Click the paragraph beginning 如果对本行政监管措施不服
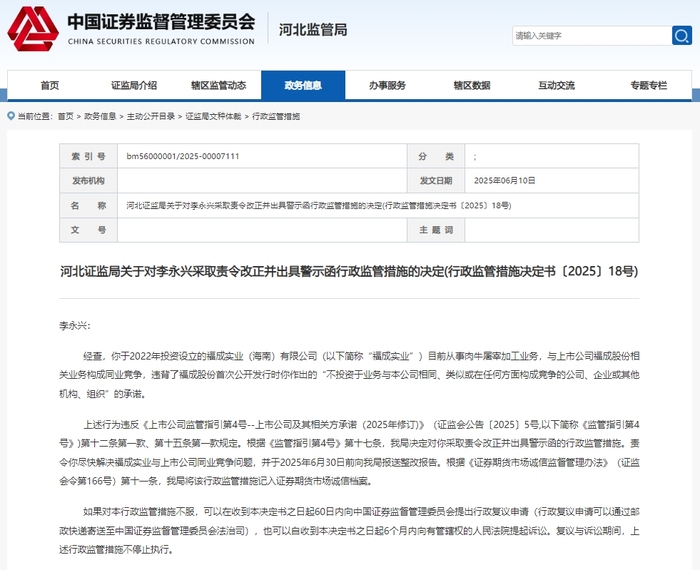This screenshot has width=700, height=570. (x=349, y=530)
